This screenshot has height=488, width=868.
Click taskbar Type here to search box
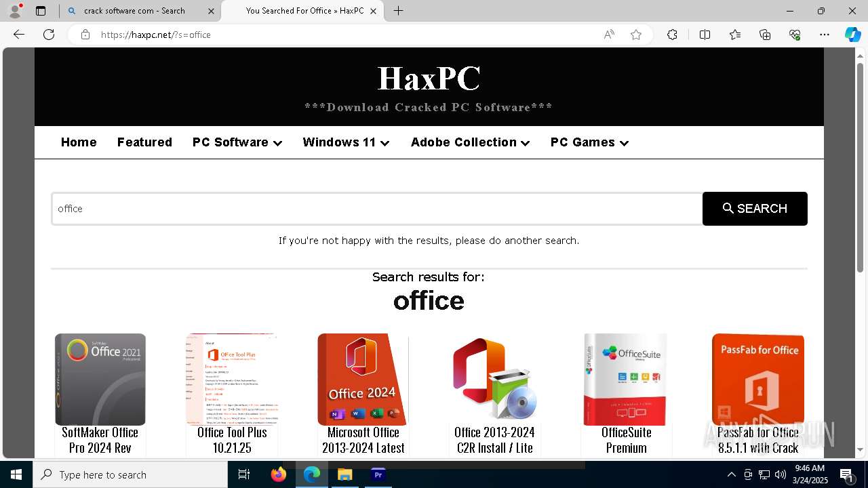[130, 474]
